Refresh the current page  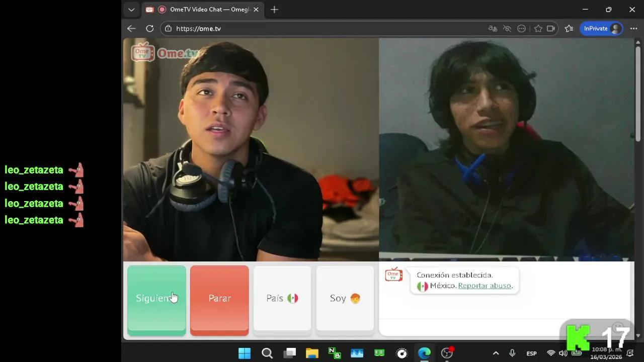150,29
